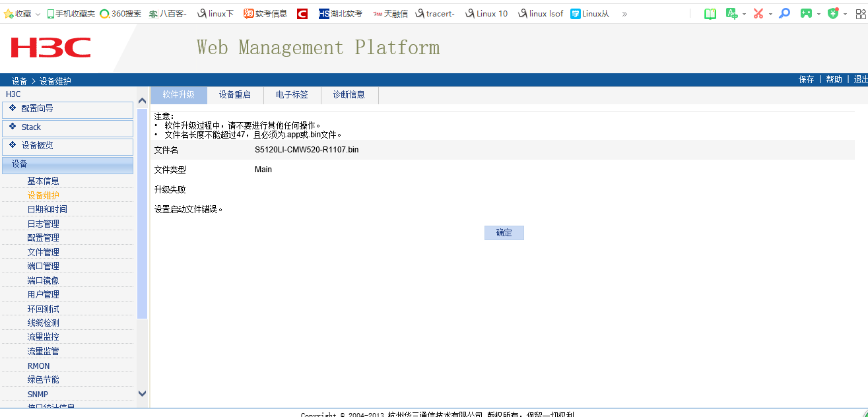Viewport: 868px width, 417px height.
Task: Open the 八百客 bookmark
Action: 168,14
